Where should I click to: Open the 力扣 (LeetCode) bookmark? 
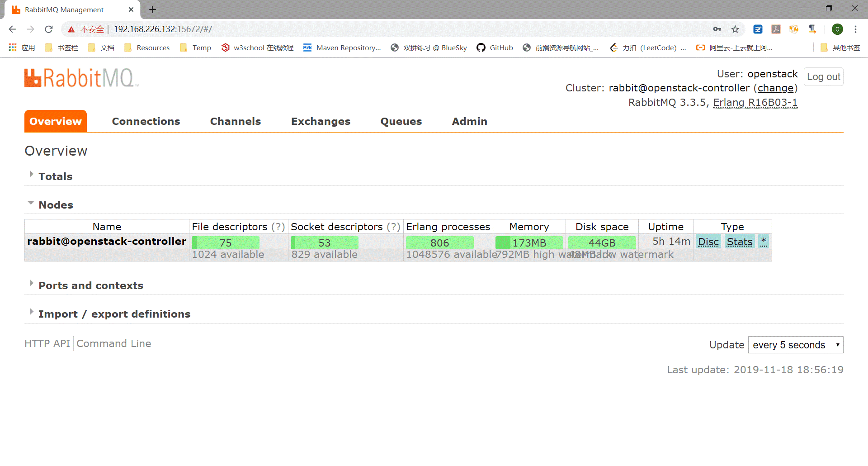coord(648,48)
